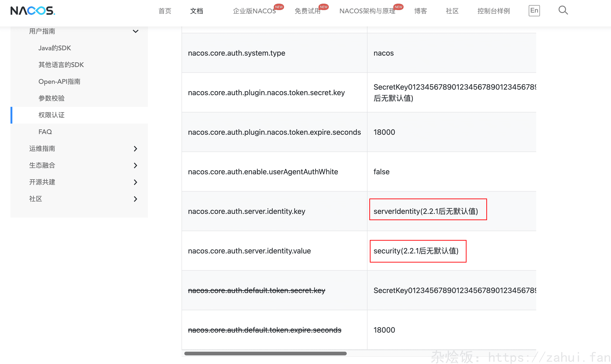Open the 首页 menu item
Image resolution: width=611 pixels, height=364 pixels.
(x=165, y=11)
